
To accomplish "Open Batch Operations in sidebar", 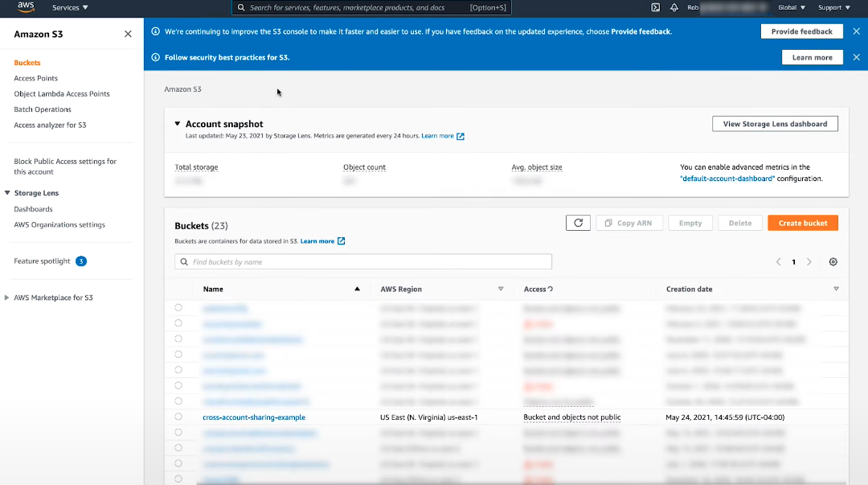I will click(43, 109).
